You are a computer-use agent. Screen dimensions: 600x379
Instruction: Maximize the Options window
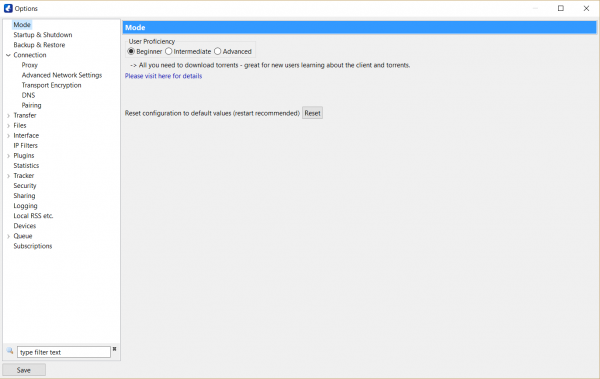pos(561,8)
